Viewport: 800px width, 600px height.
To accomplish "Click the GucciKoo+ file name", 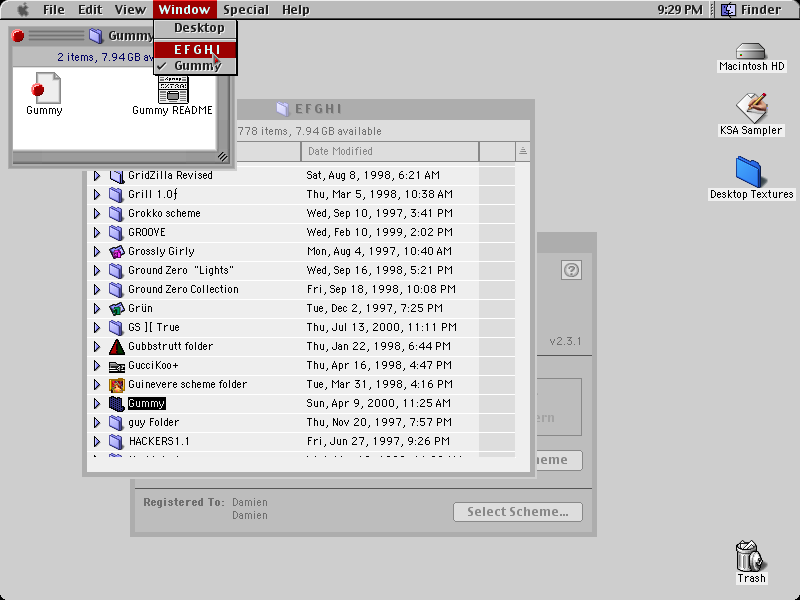I will (x=153, y=365).
